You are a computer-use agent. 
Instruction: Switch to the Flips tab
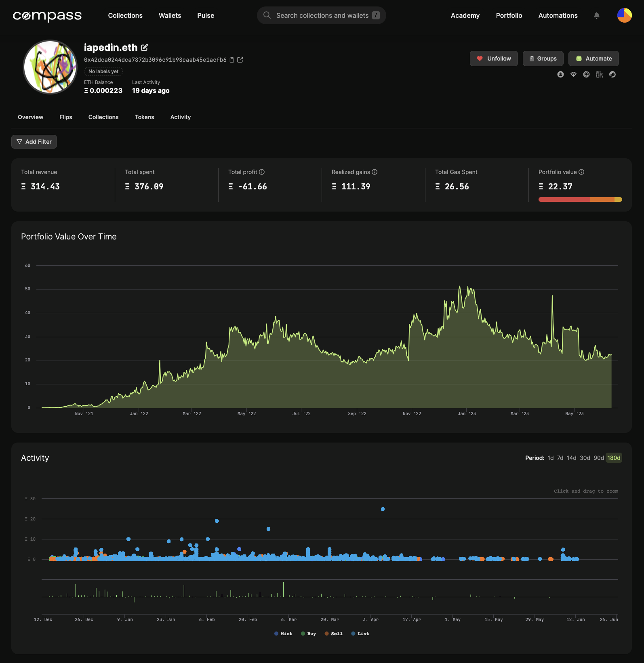[65, 117]
